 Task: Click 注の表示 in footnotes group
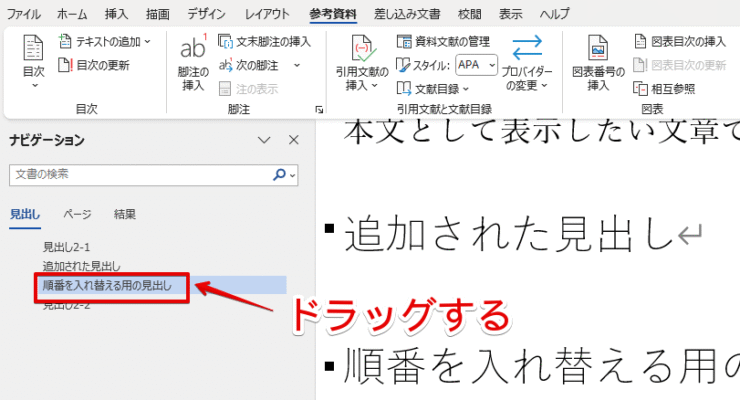pyautogui.click(x=248, y=89)
